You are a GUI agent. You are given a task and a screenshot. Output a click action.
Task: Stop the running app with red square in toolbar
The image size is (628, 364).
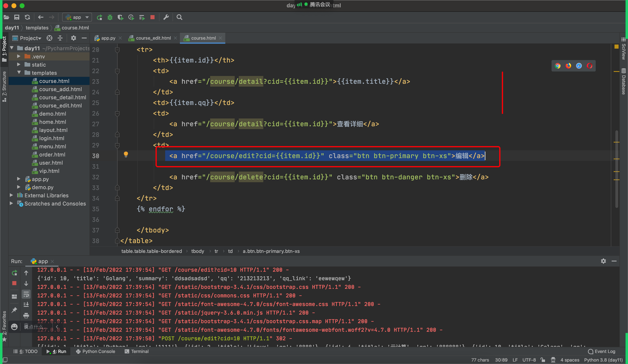click(x=153, y=17)
